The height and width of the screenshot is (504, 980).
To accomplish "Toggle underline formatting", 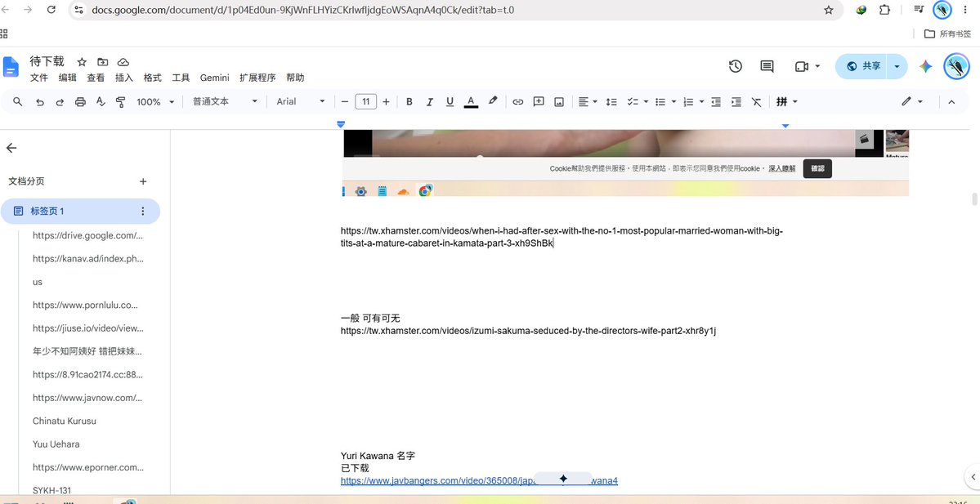I will pyautogui.click(x=450, y=102).
